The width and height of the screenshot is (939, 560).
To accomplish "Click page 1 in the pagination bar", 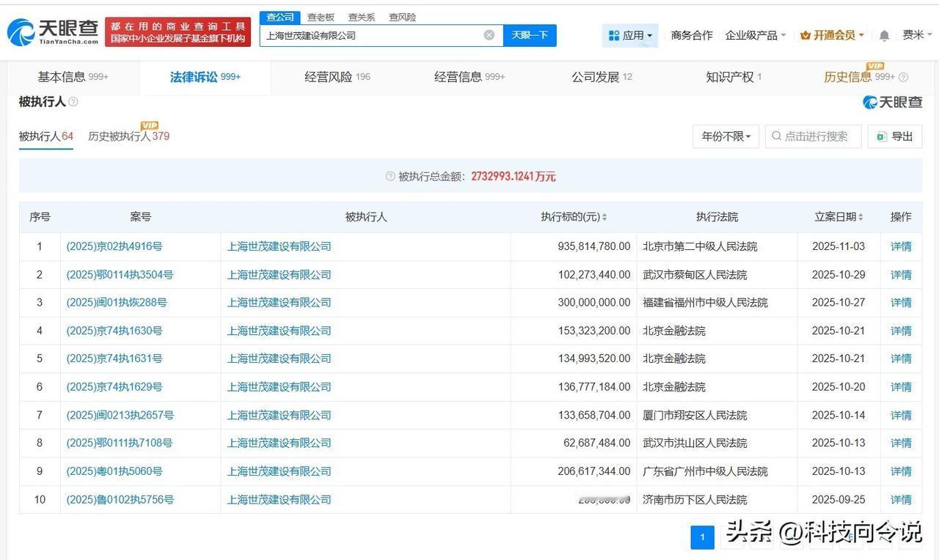I will coord(702,537).
